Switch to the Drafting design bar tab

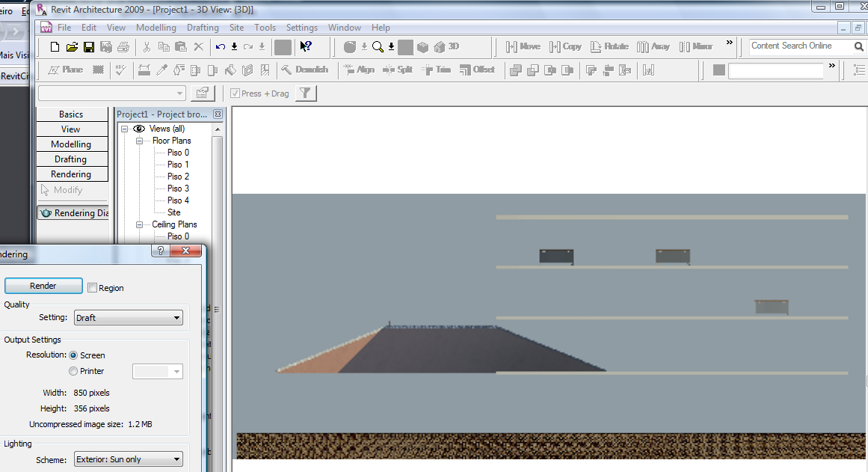click(x=71, y=159)
